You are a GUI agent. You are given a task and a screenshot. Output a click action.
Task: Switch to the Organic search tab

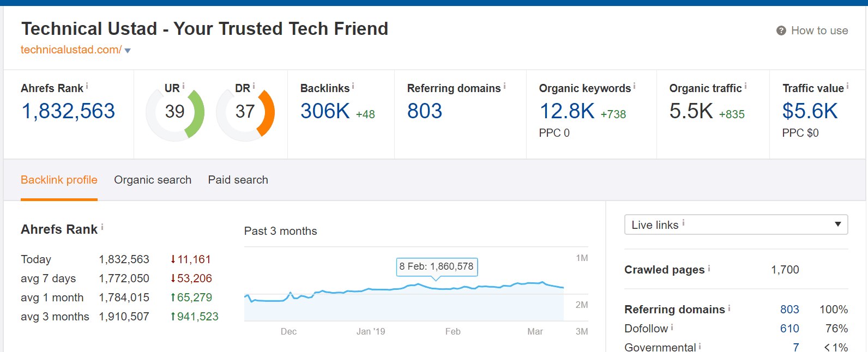click(x=153, y=180)
